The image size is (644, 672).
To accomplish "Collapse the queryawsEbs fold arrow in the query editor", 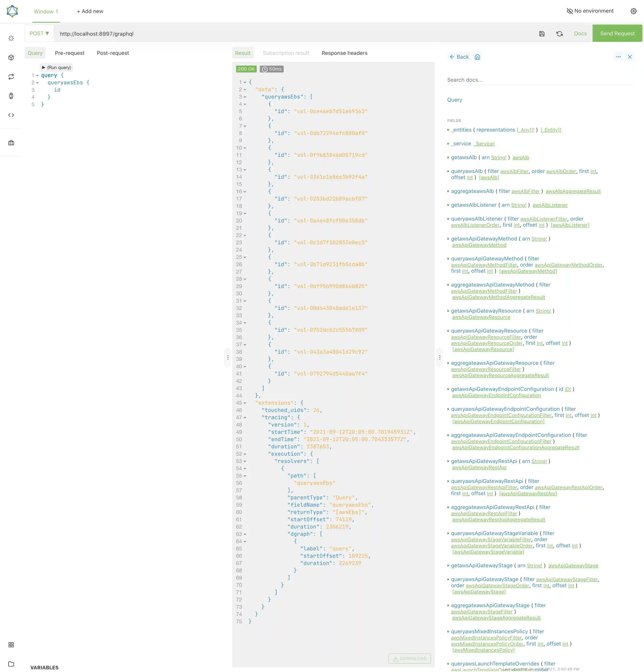I will [37, 83].
